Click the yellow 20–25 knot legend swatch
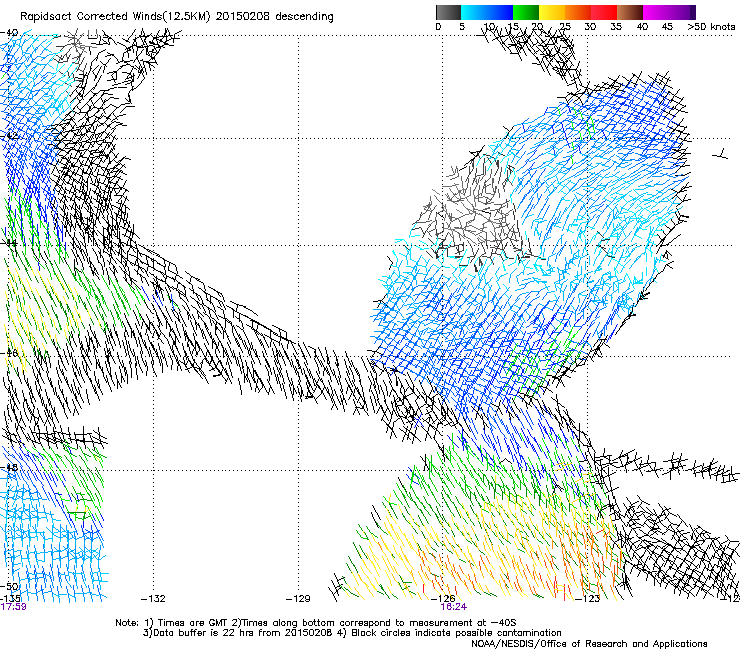 552,12
